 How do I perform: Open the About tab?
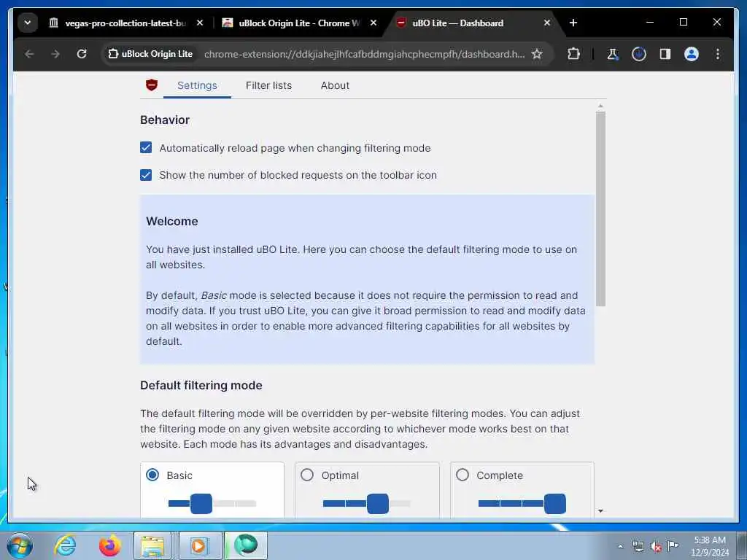[335, 85]
